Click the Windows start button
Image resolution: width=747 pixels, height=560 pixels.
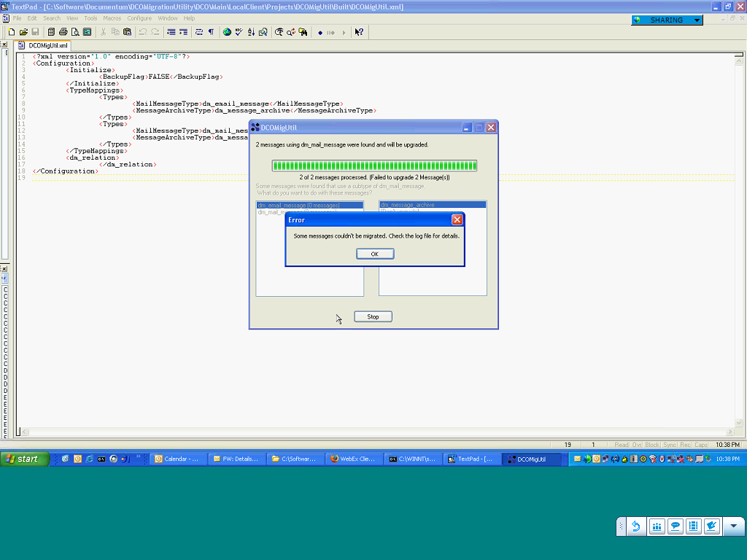(x=25, y=459)
